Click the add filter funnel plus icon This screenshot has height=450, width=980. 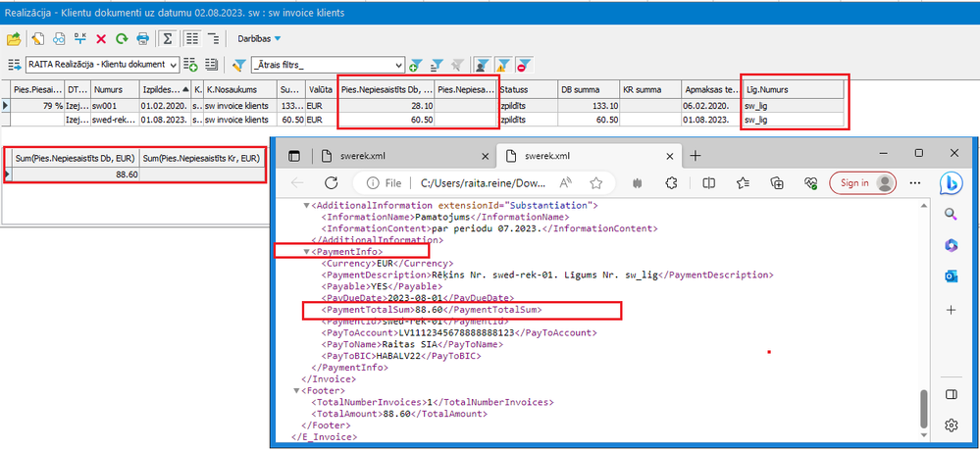point(416,65)
